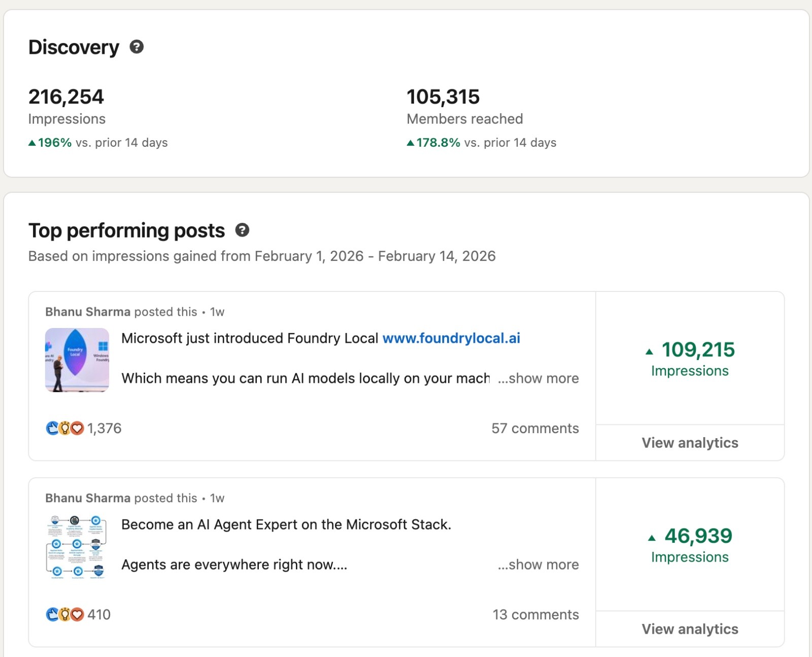Open the Foundry Local post thumbnail image

[77, 360]
